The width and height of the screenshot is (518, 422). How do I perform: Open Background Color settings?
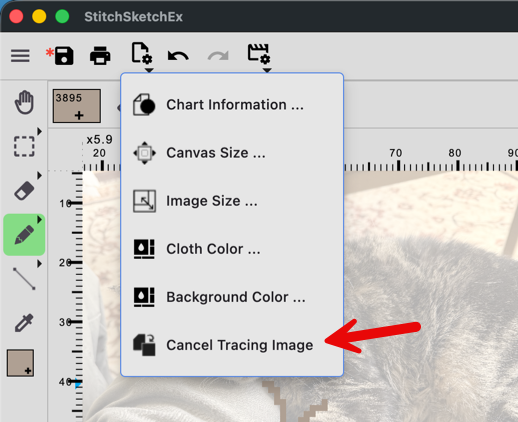point(232,297)
